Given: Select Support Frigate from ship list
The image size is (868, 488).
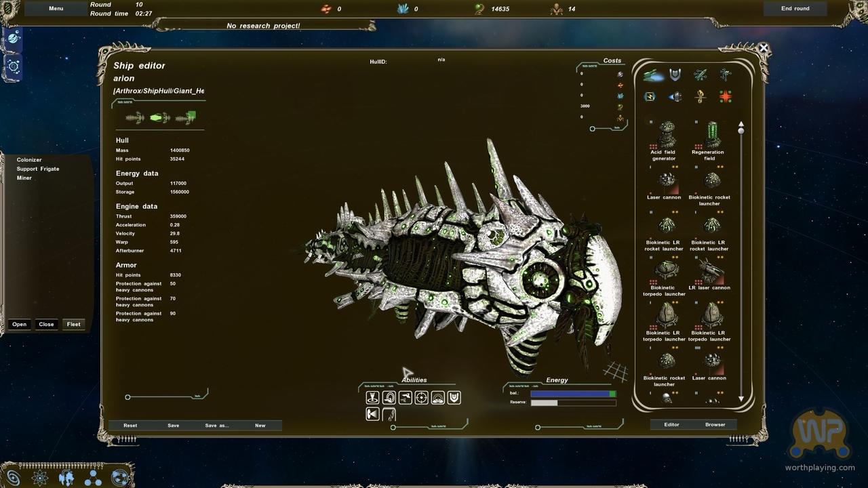Looking at the screenshot, I should pyautogui.click(x=38, y=169).
